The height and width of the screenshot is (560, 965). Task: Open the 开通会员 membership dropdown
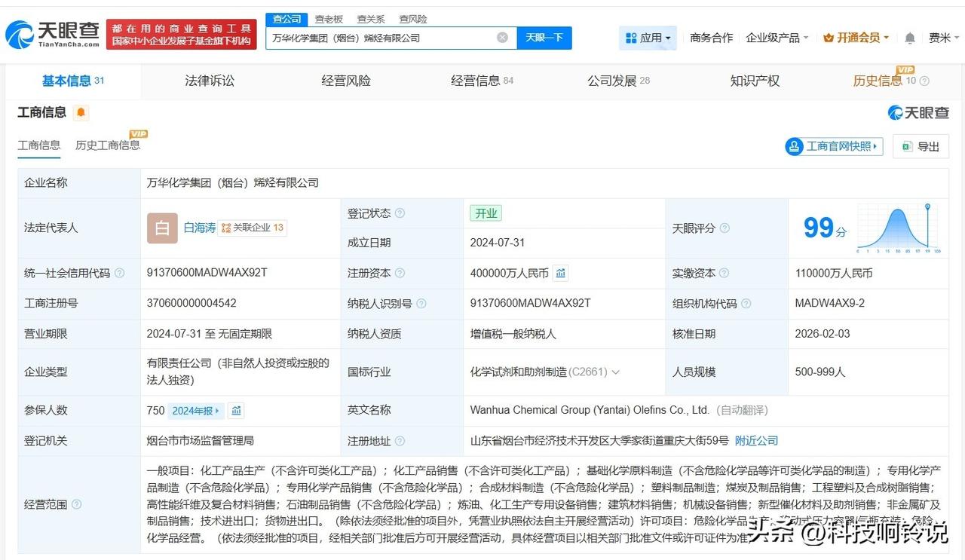(856, 38)
